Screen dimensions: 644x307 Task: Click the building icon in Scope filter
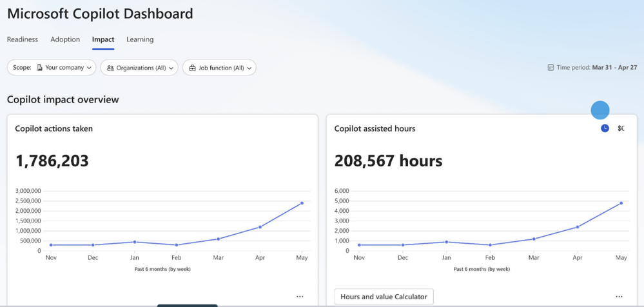click(40, 68)
